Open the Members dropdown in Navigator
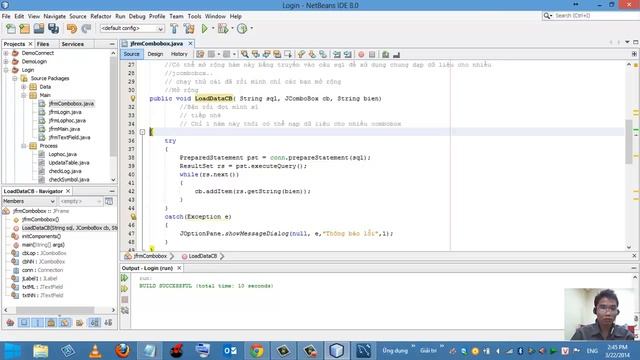 pos(29,201)
